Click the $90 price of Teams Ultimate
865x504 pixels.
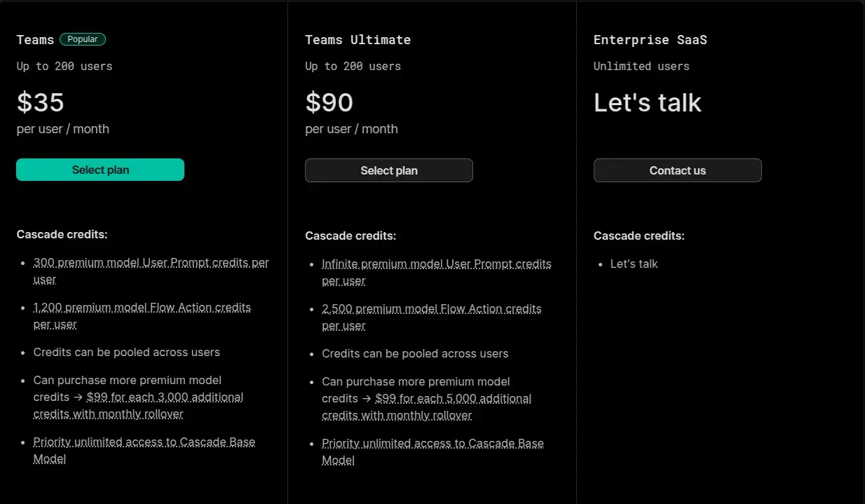pos(329,103)
